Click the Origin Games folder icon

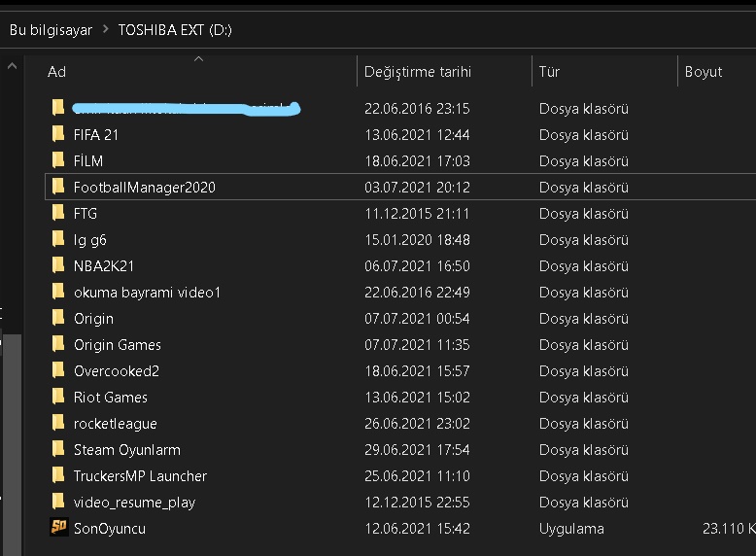click(x=58, y=343)
